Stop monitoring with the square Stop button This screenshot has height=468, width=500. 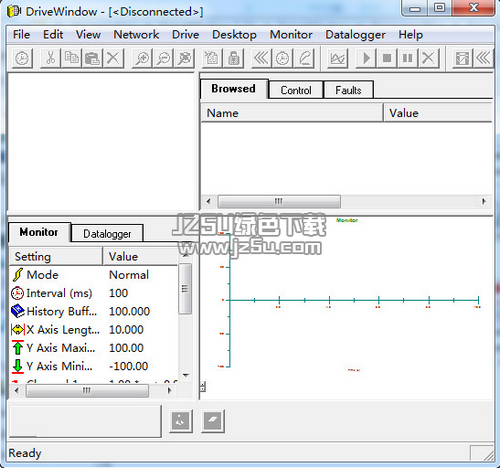coord(387,59)
